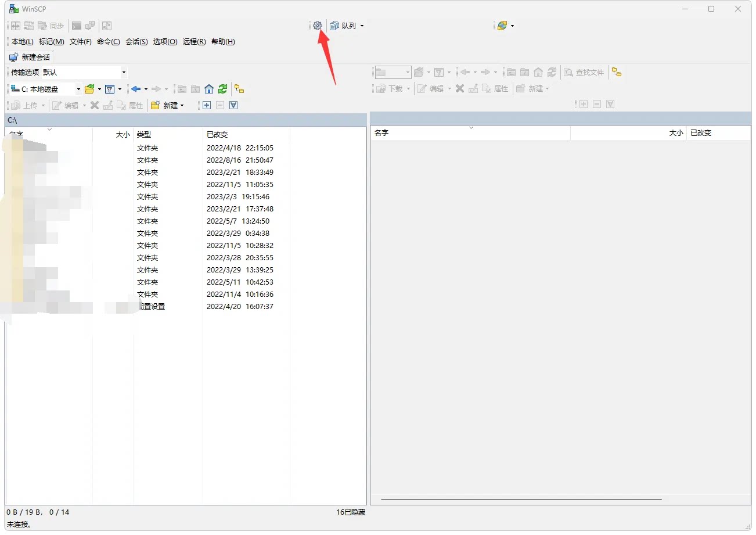Image resolution: width=756 pixels, height=535 pixels.
Task: Expand the globe session icon dropdown arrow
Action: coord(512,26)
